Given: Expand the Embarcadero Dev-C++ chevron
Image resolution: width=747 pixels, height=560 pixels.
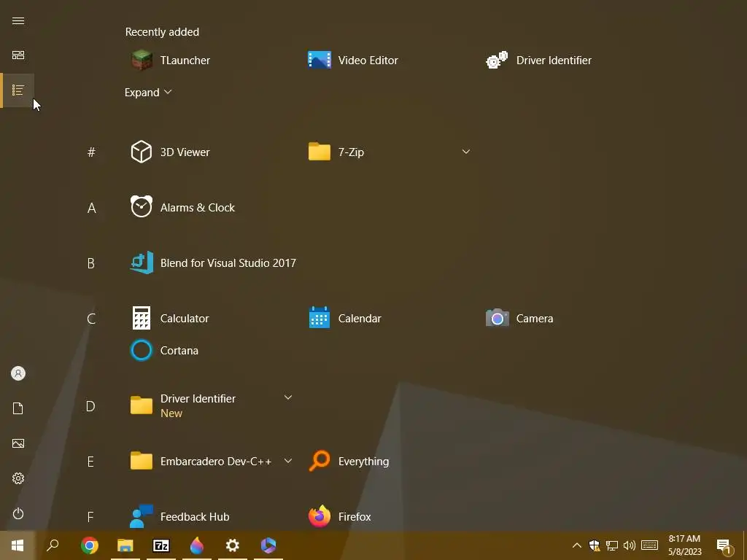Looking at the screenshot, I should 287,461.
